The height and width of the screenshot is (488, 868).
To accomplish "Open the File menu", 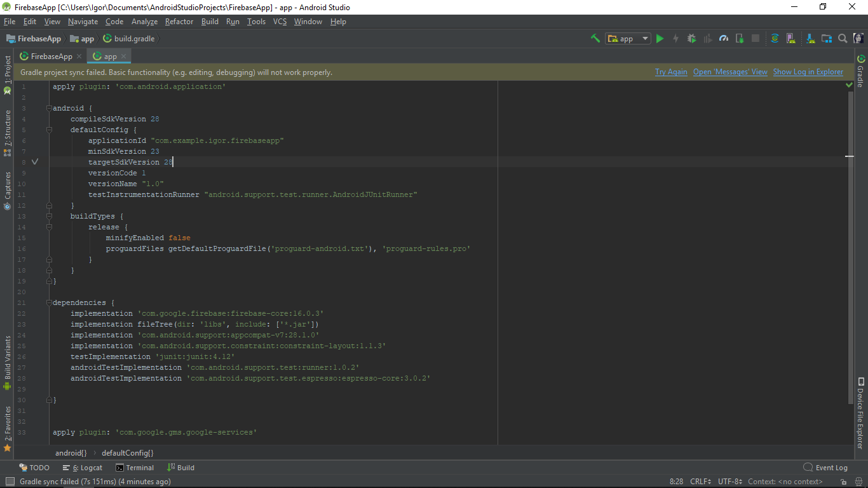I will coord(10,22).
